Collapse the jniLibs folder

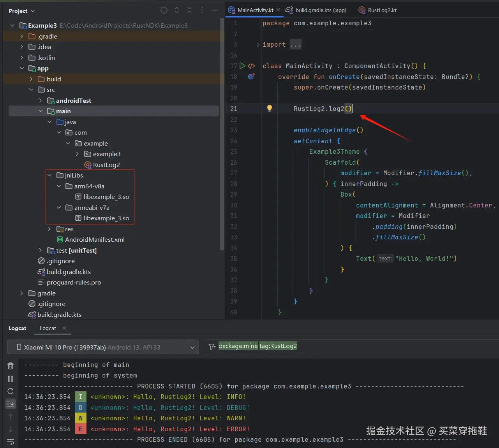tap(49, 176)
